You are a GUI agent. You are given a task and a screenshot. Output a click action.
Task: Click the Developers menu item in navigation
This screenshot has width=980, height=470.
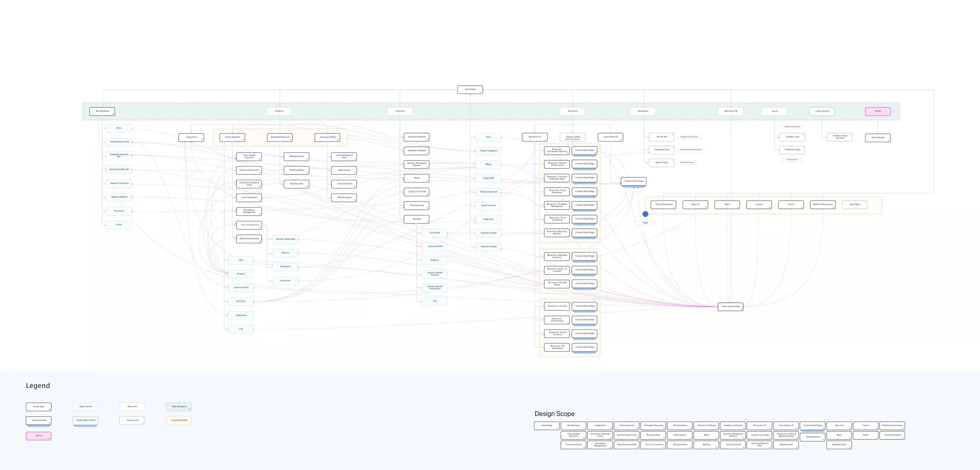pos(643,111)
